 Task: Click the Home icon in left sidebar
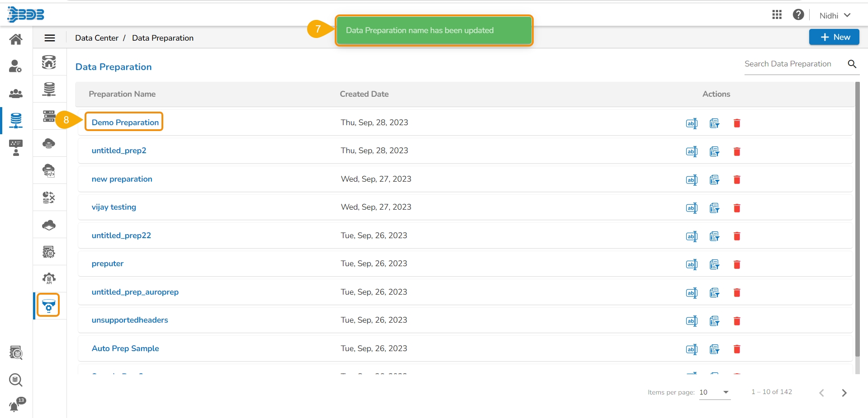coord(16,39)
